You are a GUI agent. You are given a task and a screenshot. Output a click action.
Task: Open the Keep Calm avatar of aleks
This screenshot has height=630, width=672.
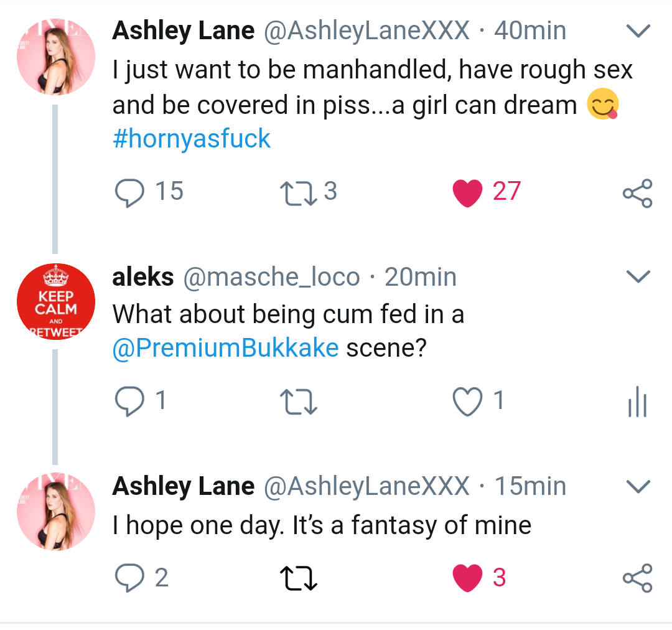click(x=56, y=303)
